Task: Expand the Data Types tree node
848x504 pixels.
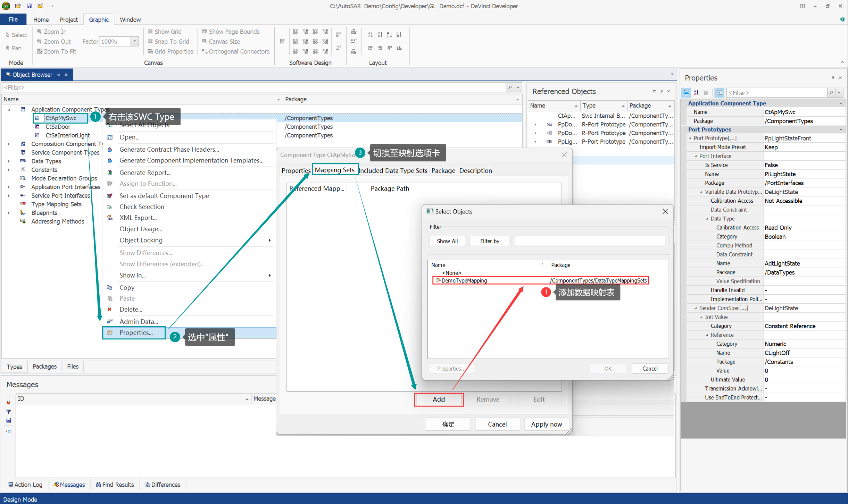Action: [9, 161]
